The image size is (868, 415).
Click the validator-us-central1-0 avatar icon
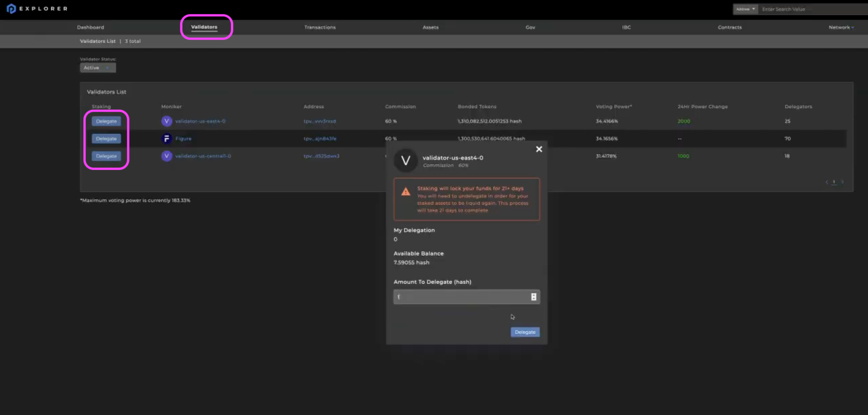point(166,156)
